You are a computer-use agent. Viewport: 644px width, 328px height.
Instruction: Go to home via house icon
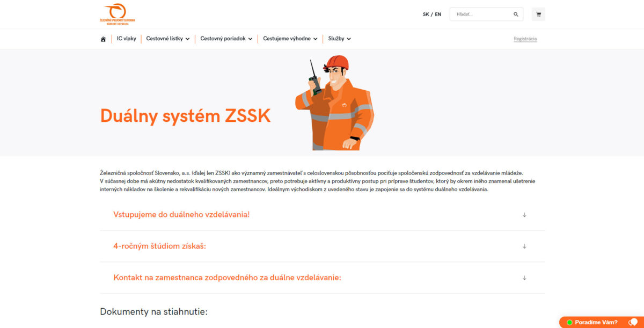[x=103, y=39]
